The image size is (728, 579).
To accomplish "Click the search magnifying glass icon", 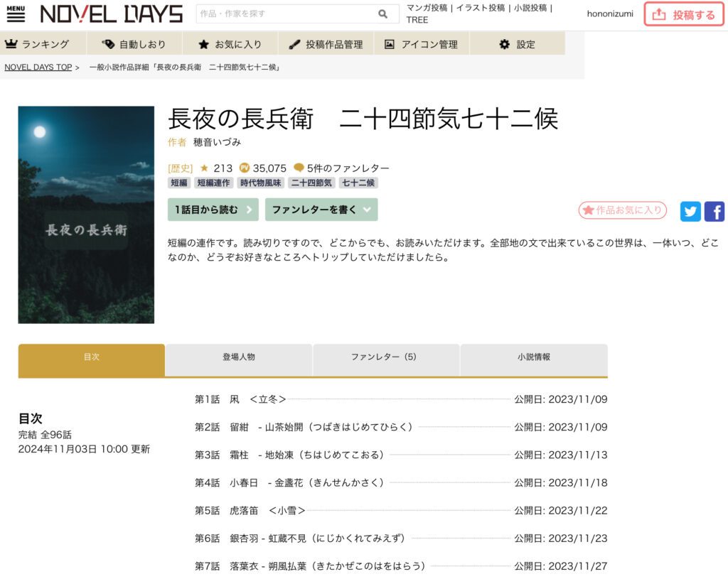I will tap(383, 14).
